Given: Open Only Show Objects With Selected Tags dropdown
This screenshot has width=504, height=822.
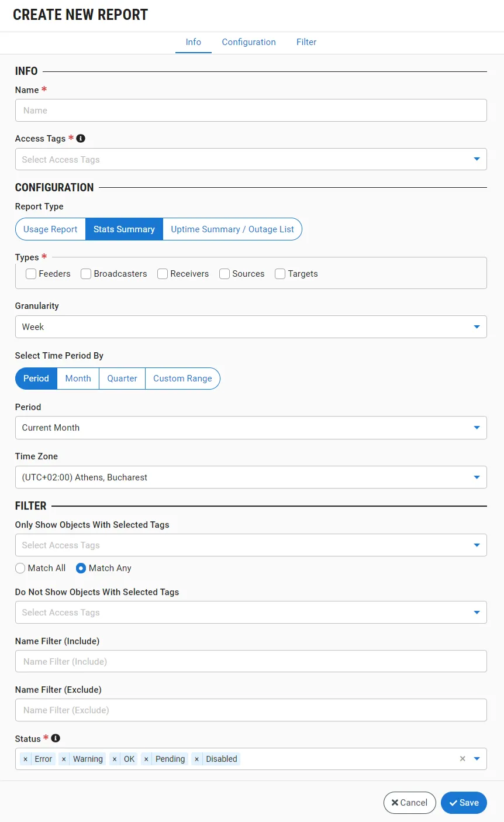Looking at the screenshot, I should coord(251,545).
